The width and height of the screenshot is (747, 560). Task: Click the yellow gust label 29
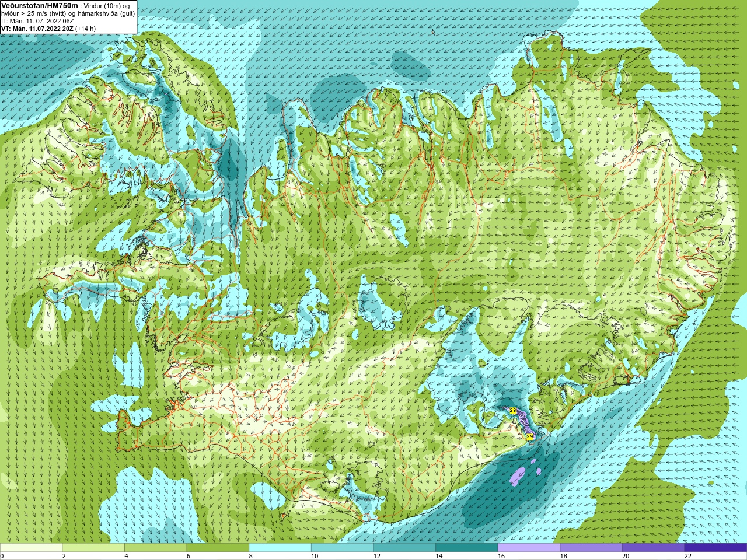(530, 436)
